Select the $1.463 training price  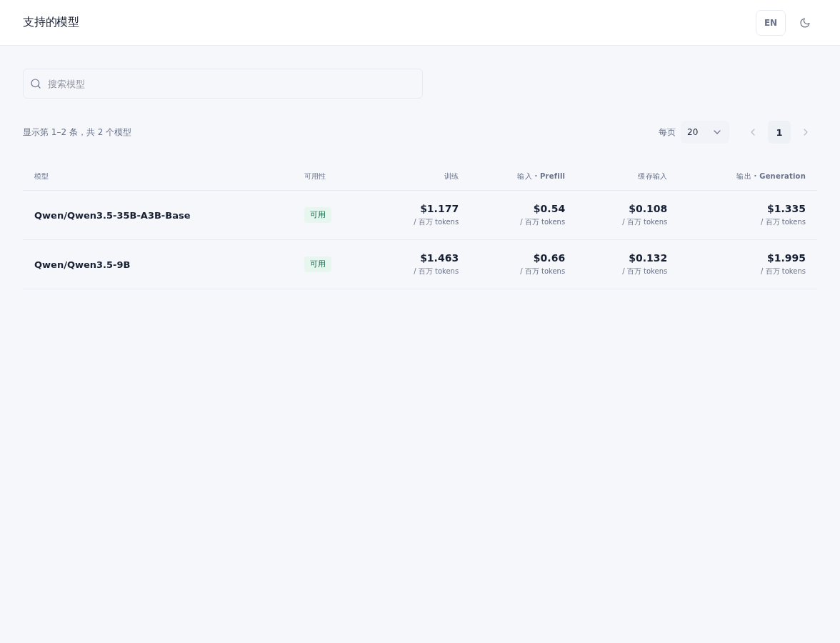click(x=439, y=259)
